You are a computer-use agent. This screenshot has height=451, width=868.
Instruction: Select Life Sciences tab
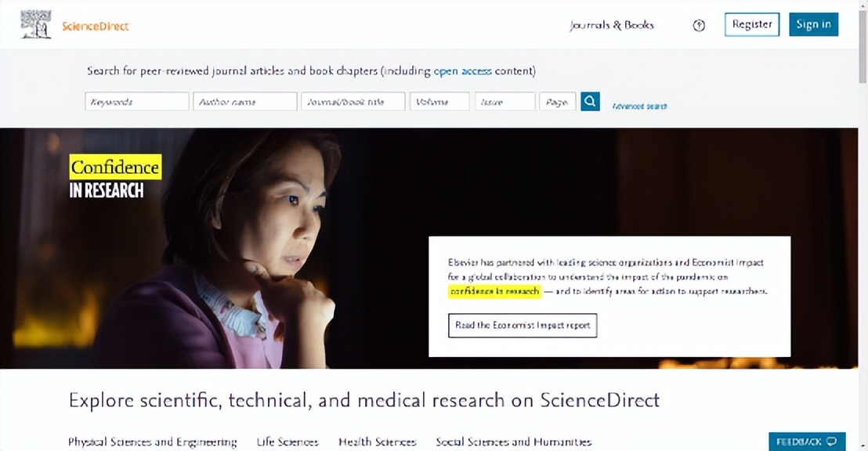click(288, 442)
